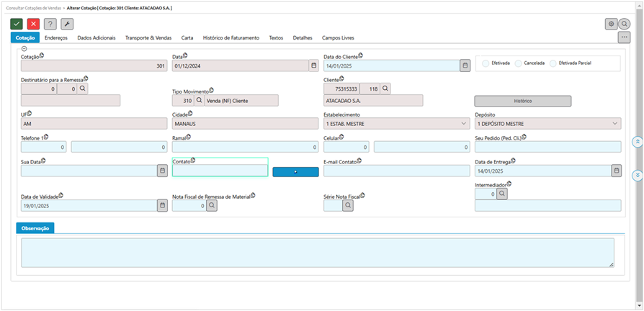Search Cliente with the magnifier icon

coord(385,89)
